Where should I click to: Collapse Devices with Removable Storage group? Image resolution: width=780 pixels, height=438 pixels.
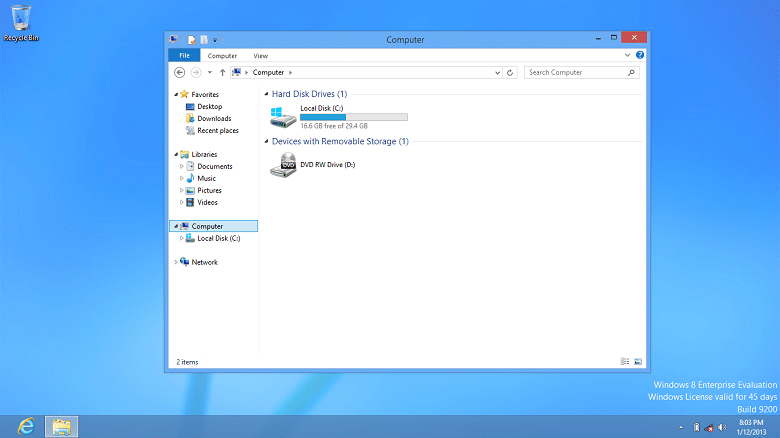pos(267,141)
